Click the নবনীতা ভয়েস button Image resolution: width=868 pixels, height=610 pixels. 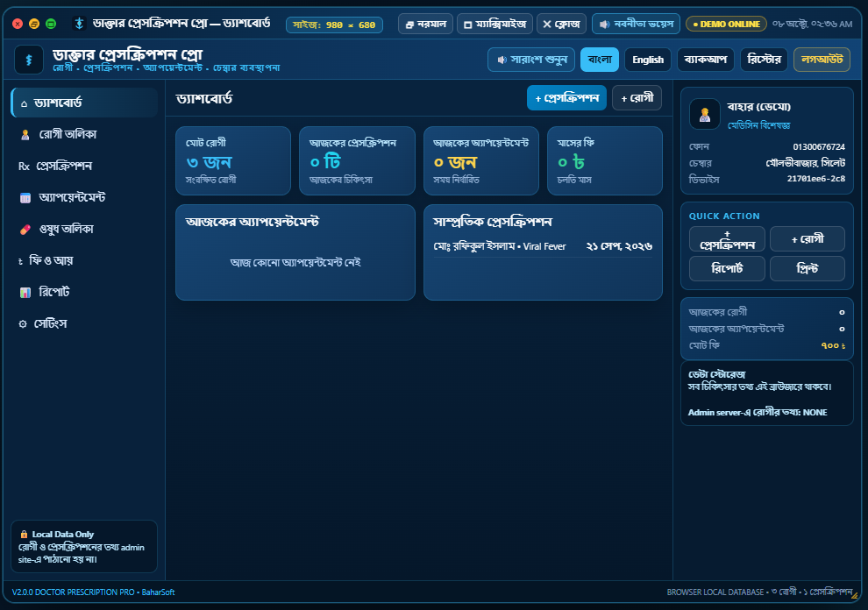[636, 24]
